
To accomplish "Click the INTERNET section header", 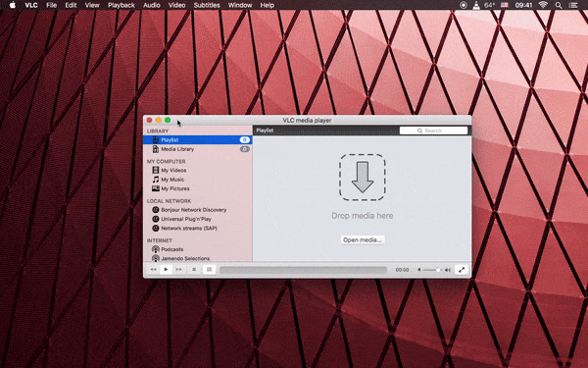I will pos(160,240).
